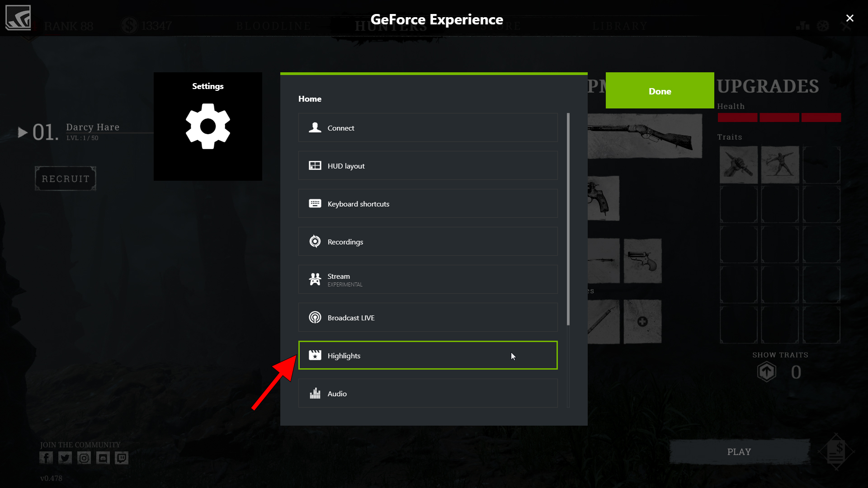868x488 pixels.
Task: Click the PLAY button
Action: coord(739,452)
